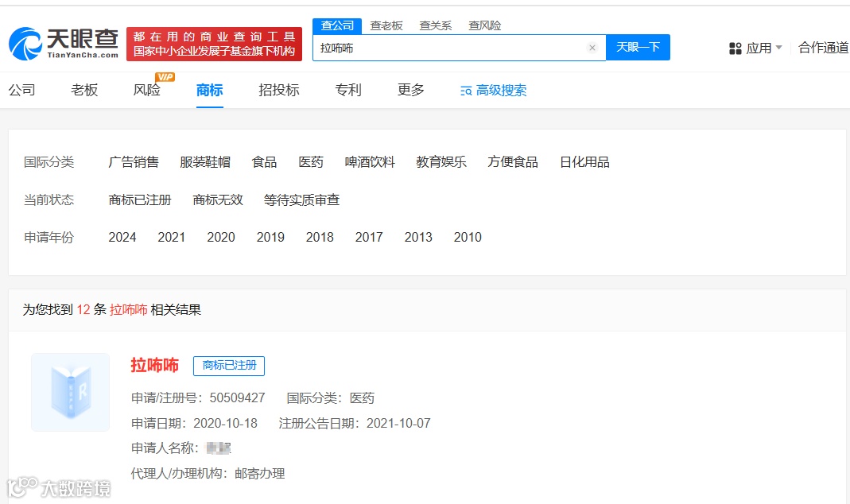Click the 拉咘咘 trademark thumbnail image

[71, 393]
